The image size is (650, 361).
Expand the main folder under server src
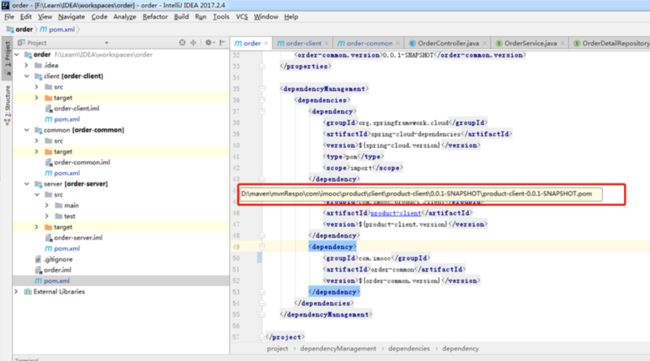46,205
